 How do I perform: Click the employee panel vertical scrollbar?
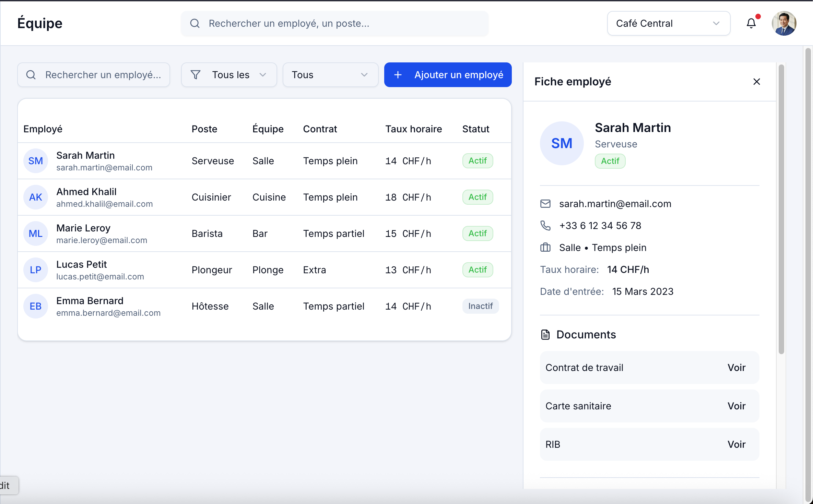781,209
